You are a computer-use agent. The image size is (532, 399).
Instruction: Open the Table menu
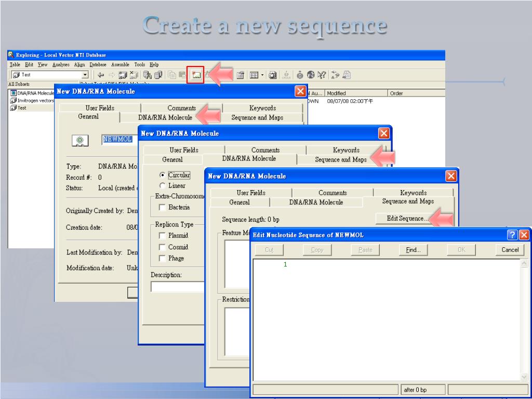click(15, 64)
